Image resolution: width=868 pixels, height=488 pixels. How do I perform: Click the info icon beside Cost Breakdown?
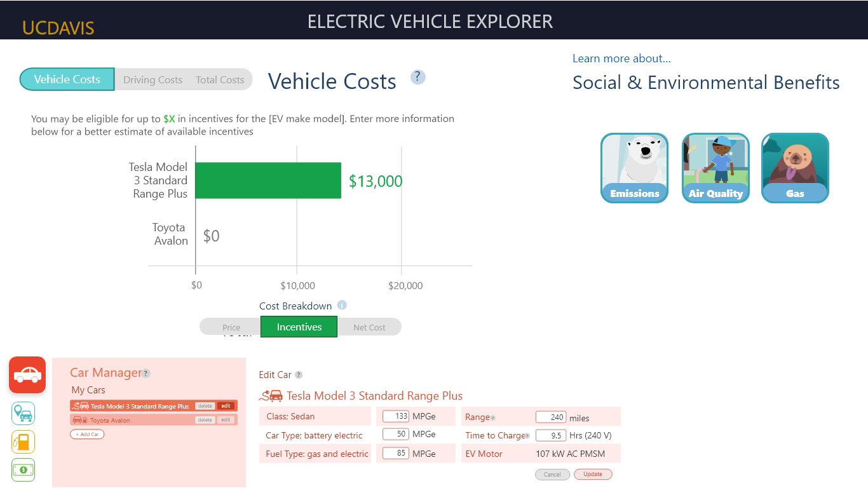pyautogui.click(x=342, y=305)
